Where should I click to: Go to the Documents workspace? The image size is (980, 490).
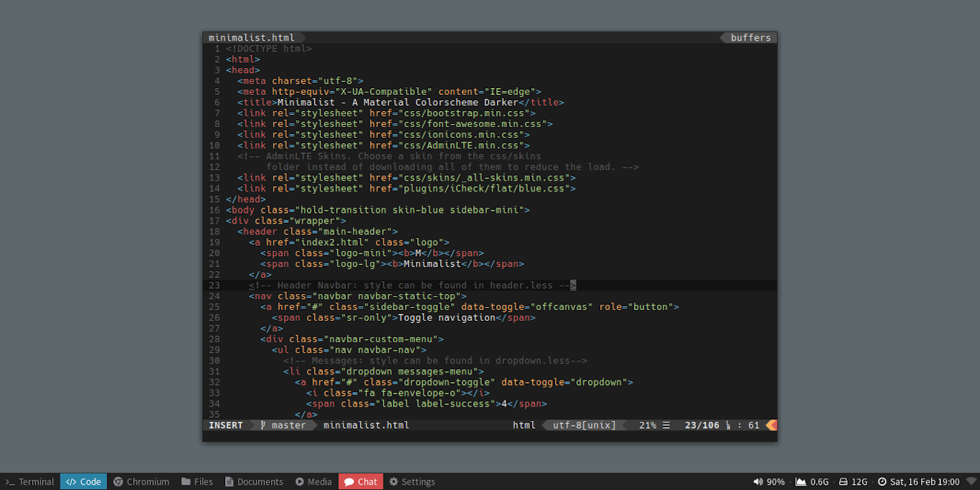[254, 482]
